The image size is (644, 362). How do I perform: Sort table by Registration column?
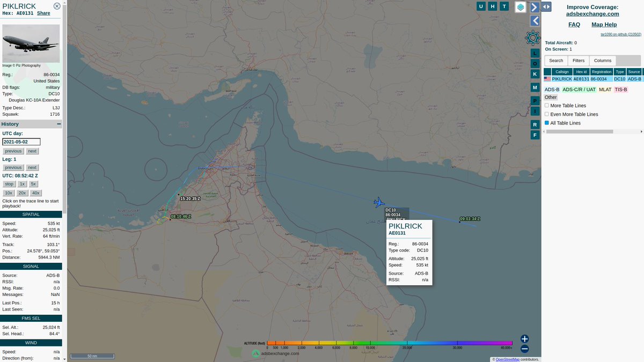click(x=602, y=72)
